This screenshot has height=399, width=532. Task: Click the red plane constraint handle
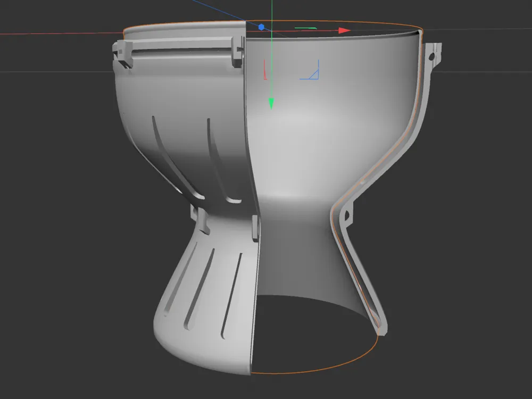(265, 70)
